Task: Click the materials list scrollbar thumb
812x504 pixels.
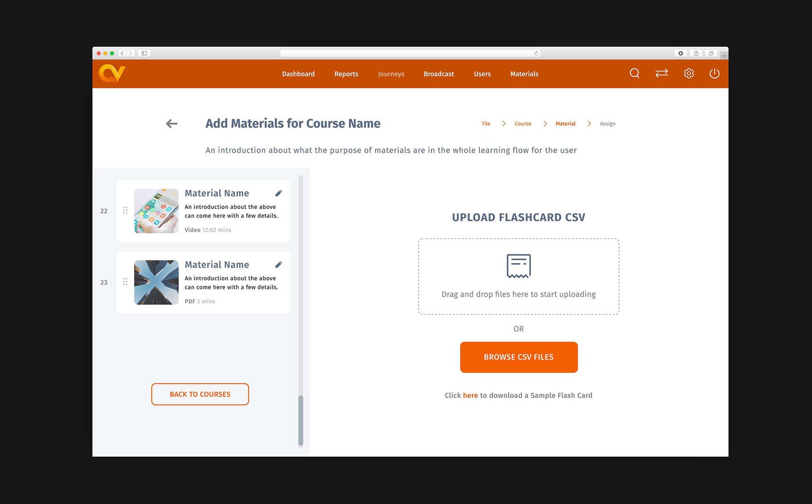Action: (301, 420)
